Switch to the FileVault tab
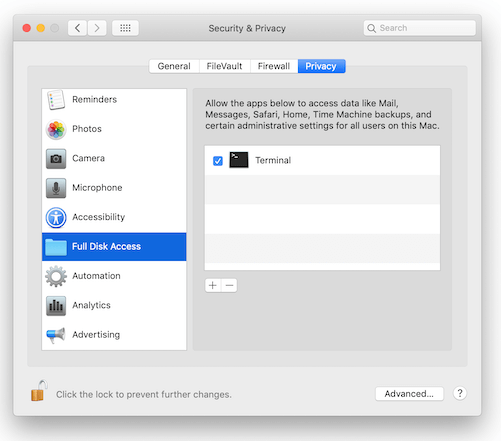The width and height of the screenshot is (501, 441). tap(224, 66)
